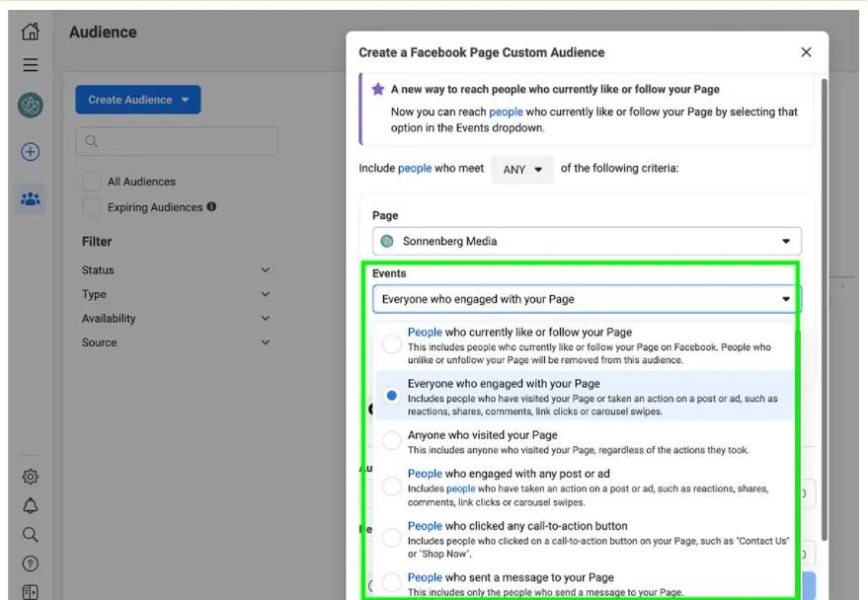This screenshot has width=868, height=600.
Task: Click 'People' link in 'currently like or follow' option
Action: pos(426,332)
